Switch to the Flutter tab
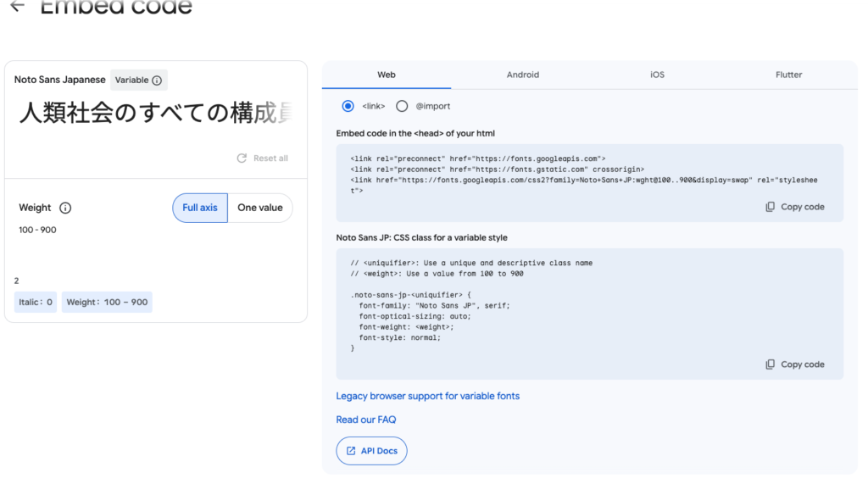 coord(789,75)
